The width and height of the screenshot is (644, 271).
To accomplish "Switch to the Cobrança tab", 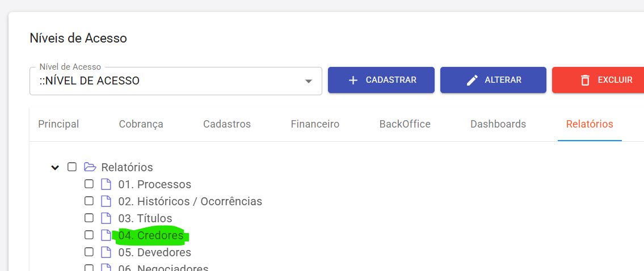I will point(141,124).
